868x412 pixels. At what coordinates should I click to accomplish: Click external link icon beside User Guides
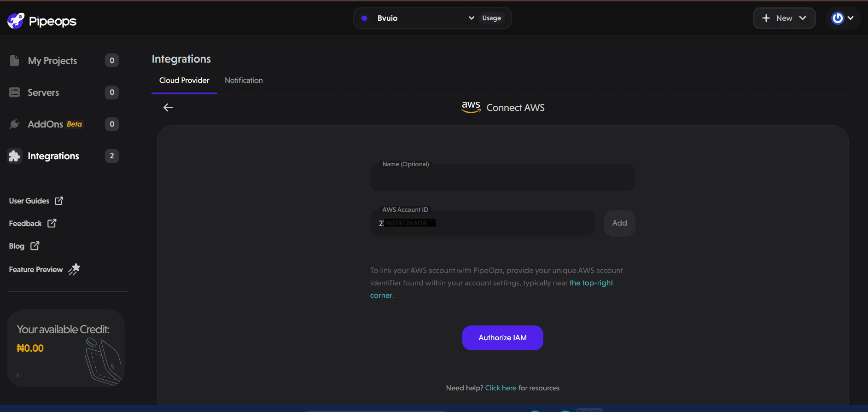click(59, 201)
